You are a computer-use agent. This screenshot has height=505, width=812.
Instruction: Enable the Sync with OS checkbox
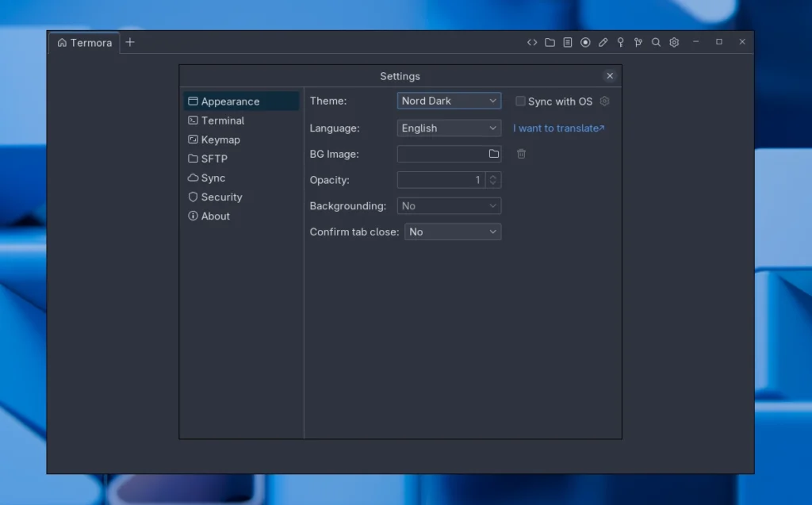point(520,101)
